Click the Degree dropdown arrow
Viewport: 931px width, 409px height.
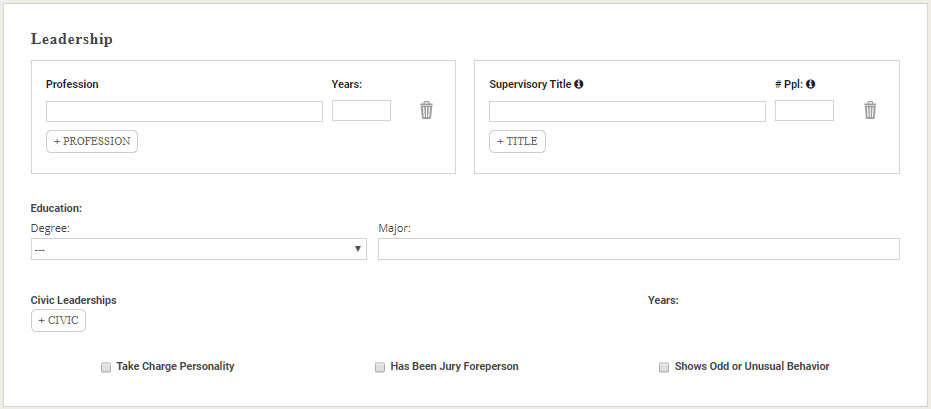coord(358,249)
